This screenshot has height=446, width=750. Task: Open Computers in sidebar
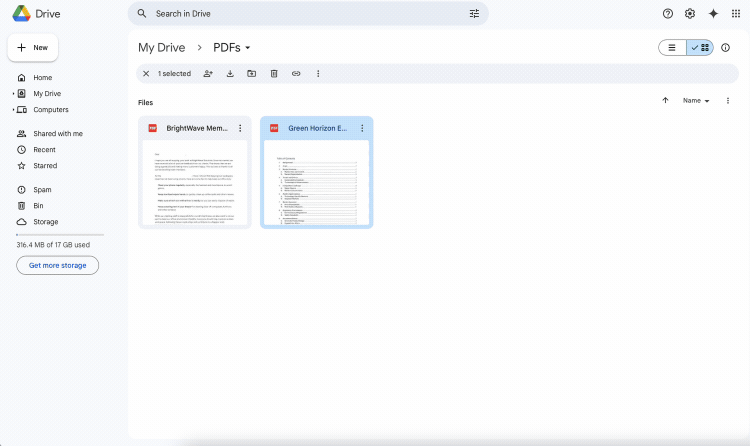coord(51,110)
